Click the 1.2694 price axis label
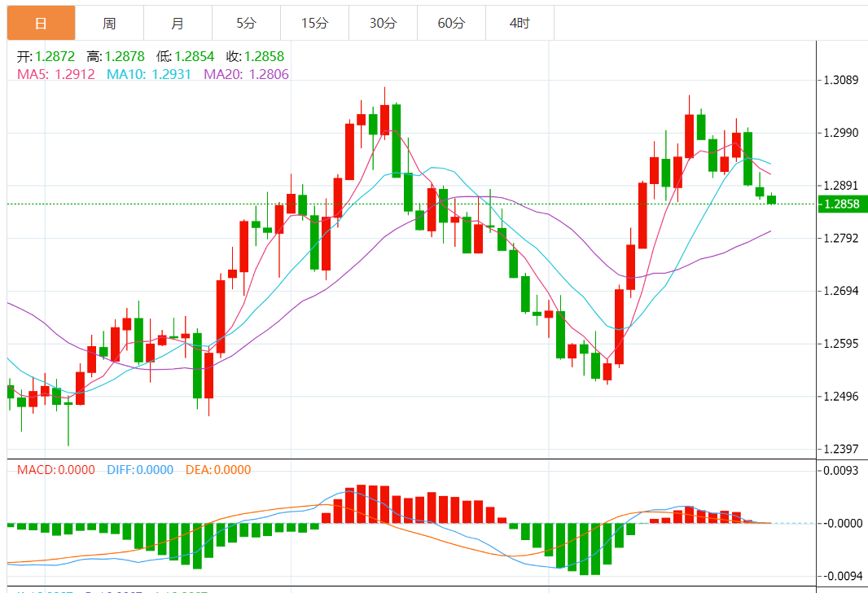 pyautogui.click(x=841, y=291)
